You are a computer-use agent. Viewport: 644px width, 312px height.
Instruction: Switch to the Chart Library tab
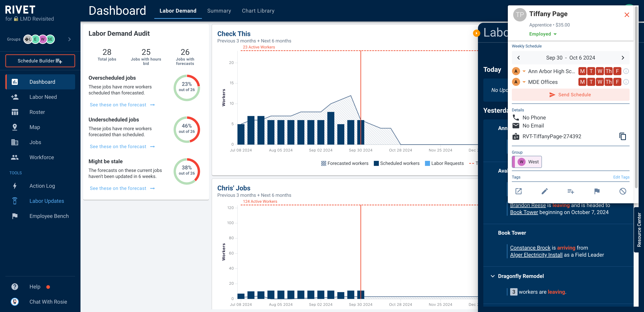click(258, 11)
